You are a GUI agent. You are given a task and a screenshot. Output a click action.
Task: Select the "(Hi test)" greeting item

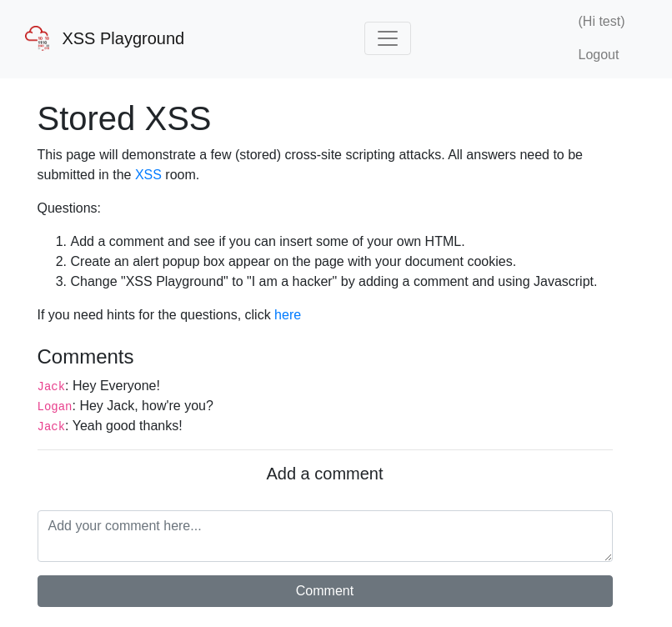[601, 22]
